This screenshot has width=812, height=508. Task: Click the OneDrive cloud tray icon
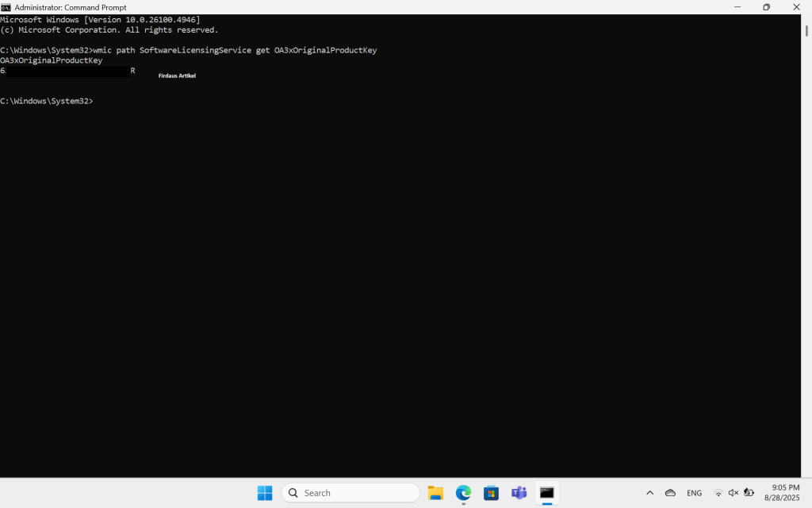670,493
